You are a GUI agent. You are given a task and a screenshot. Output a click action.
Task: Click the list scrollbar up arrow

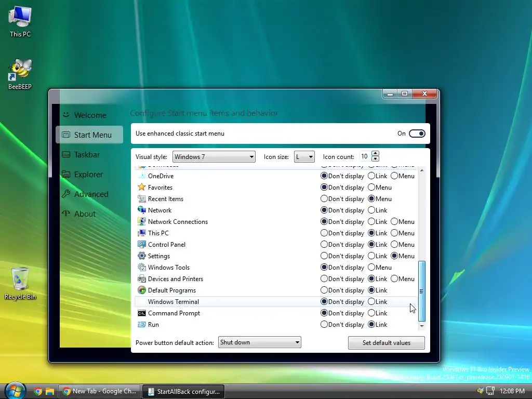(x=422, y=170)
